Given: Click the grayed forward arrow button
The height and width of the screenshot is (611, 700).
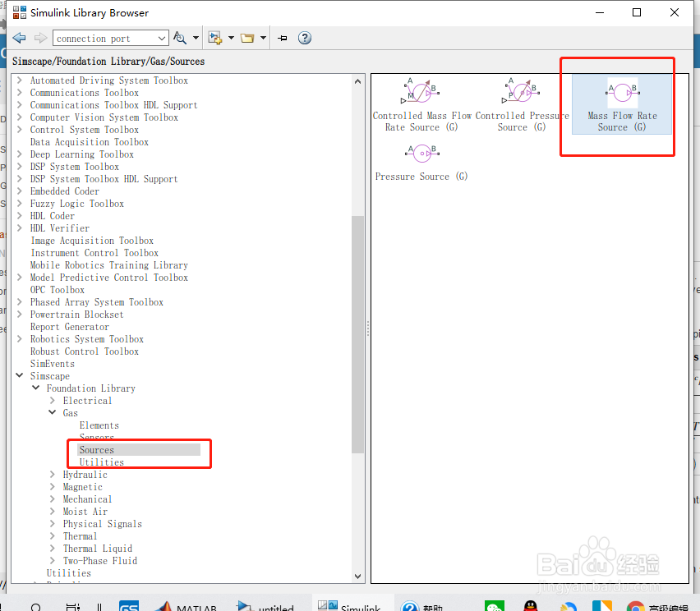Looking at the screenshot, I should (x=40, y=38).
